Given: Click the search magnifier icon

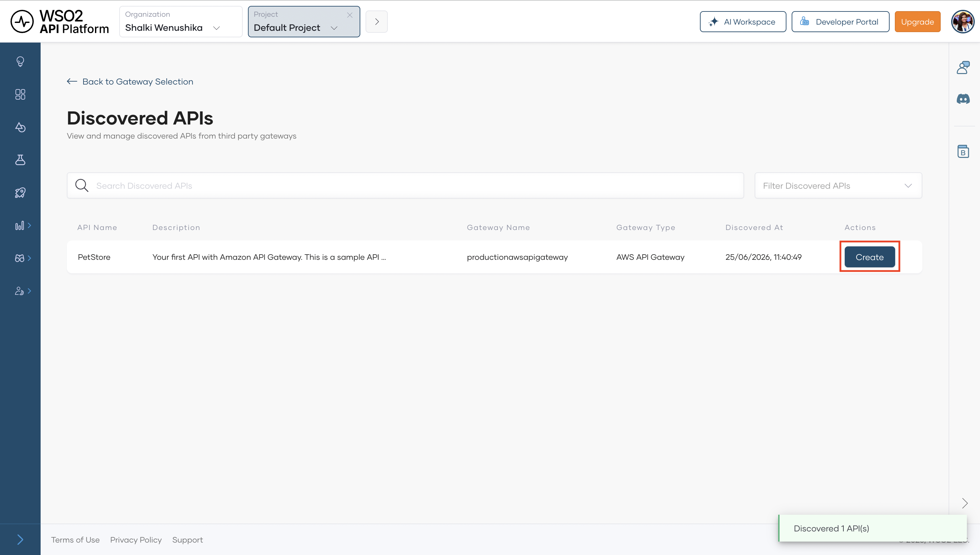Looking at the screenshot, I should tap(82, 186).
